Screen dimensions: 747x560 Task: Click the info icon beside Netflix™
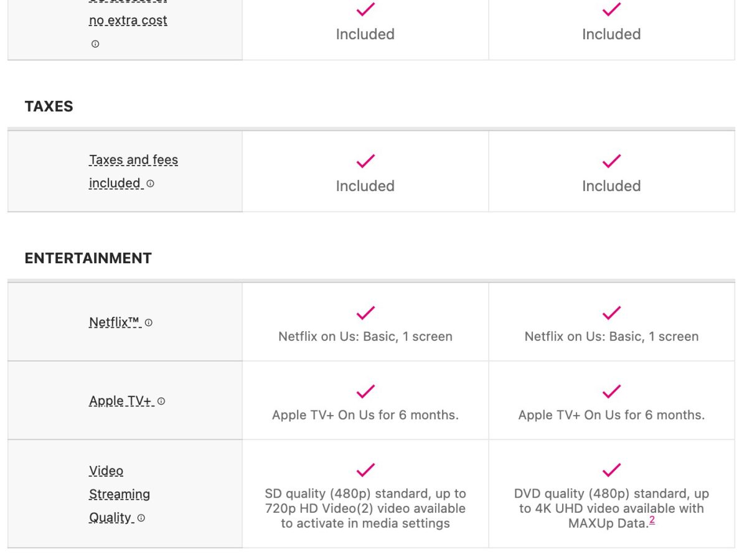[149, 323]
